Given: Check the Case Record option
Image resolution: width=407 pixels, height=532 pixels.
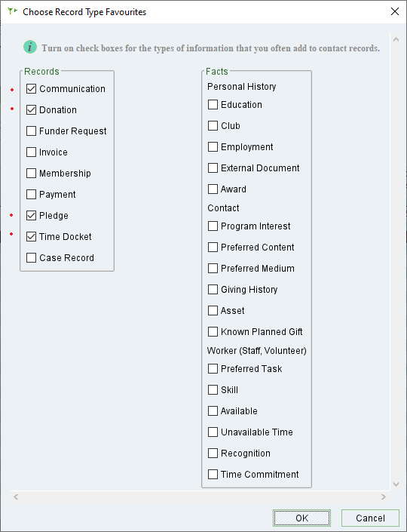Looking at the screenshot, I should pyautogui.click(x=31, y=258).
